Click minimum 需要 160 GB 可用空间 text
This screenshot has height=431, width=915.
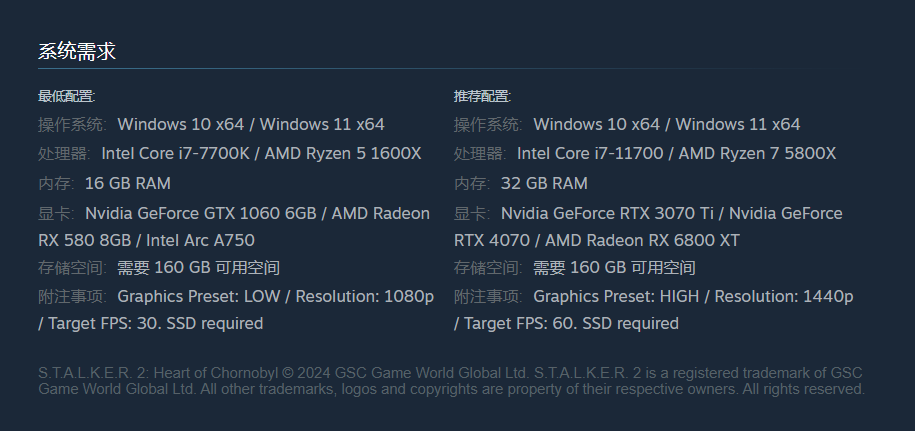[x=198, y=268]
